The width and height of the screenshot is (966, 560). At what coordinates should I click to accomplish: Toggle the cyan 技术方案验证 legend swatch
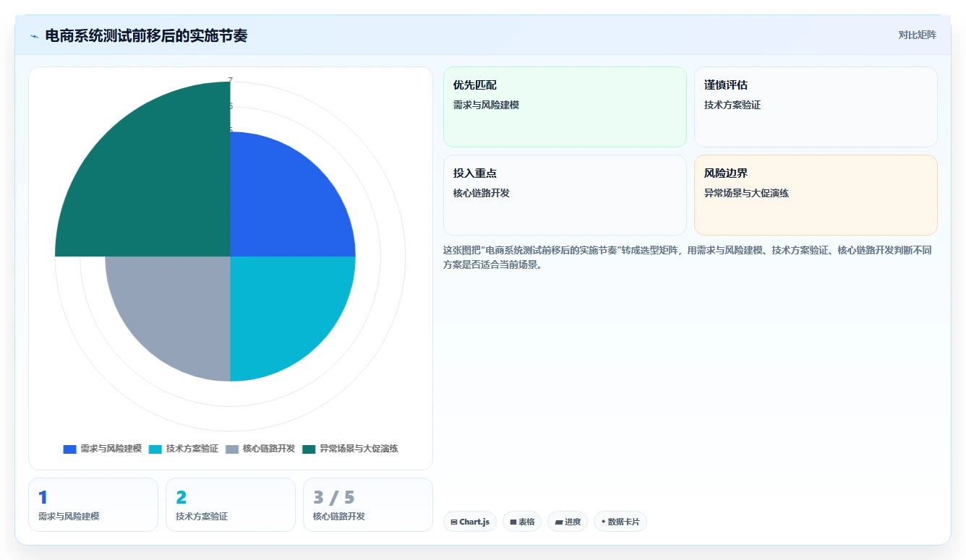155,449
